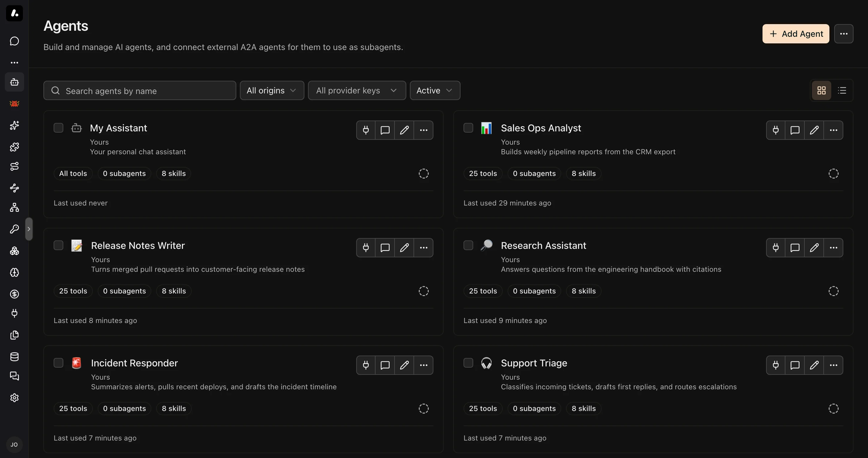Open more options menu on My Assistant card

[423, 130]
